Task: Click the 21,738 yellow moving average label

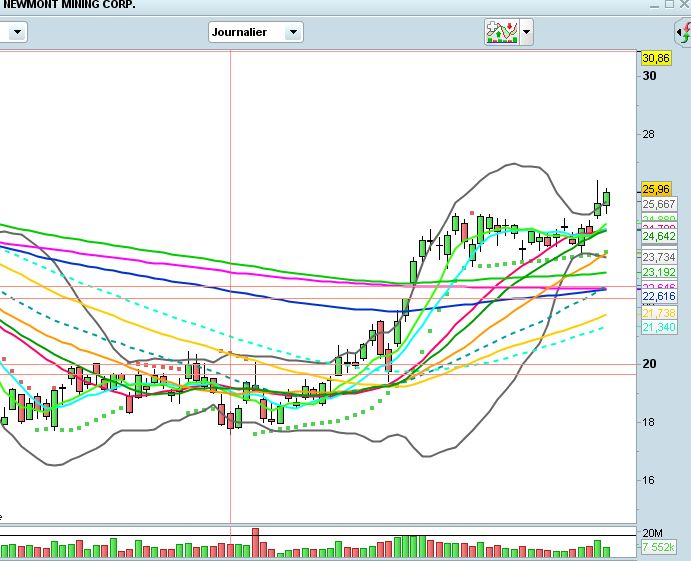Action: pos(659,313)
